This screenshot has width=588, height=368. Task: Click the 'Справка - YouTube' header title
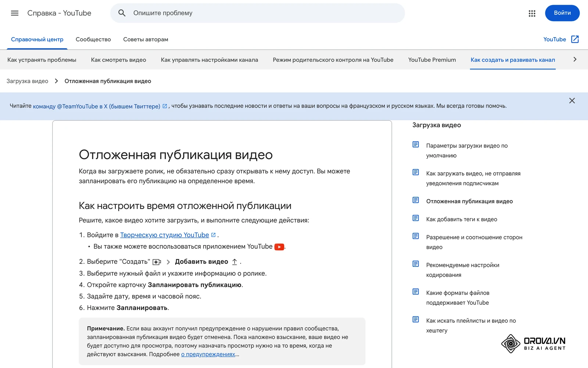point(59,13)
